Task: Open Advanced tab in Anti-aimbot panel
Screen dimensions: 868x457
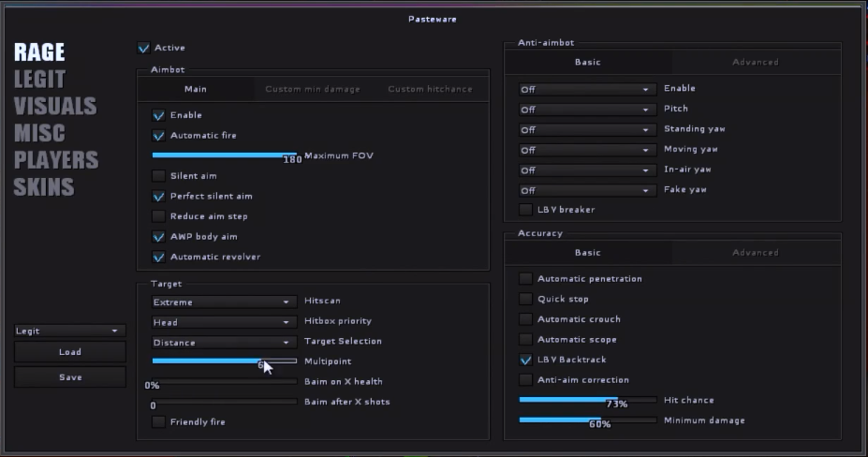Action: [755, 62]
